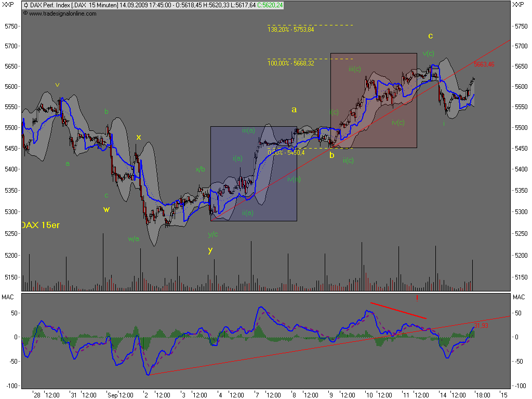Click the green x/b wave label
The image size is (532, 399).
coord(200,169)
